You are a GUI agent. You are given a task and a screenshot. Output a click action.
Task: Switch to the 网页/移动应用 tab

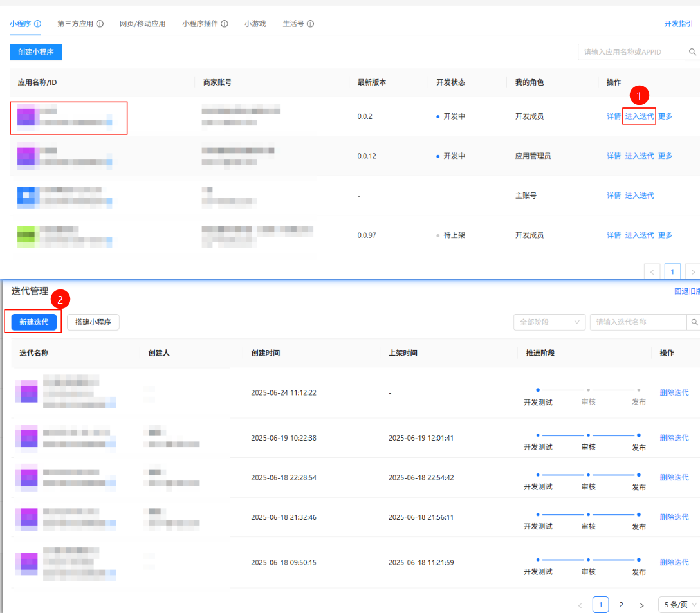(142, 24)
